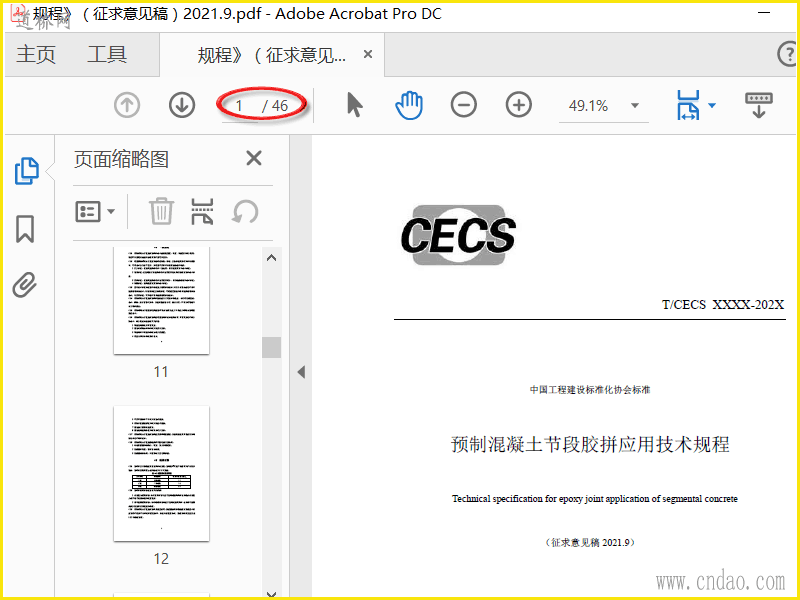
Task: Collapse the navigation pane arrow
Action: click(301, 372)
